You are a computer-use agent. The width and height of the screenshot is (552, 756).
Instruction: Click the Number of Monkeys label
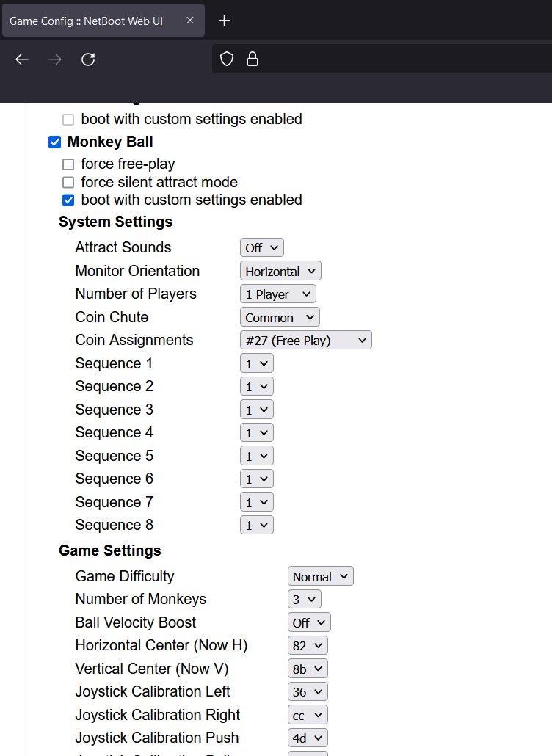click(x=141, y=599)
